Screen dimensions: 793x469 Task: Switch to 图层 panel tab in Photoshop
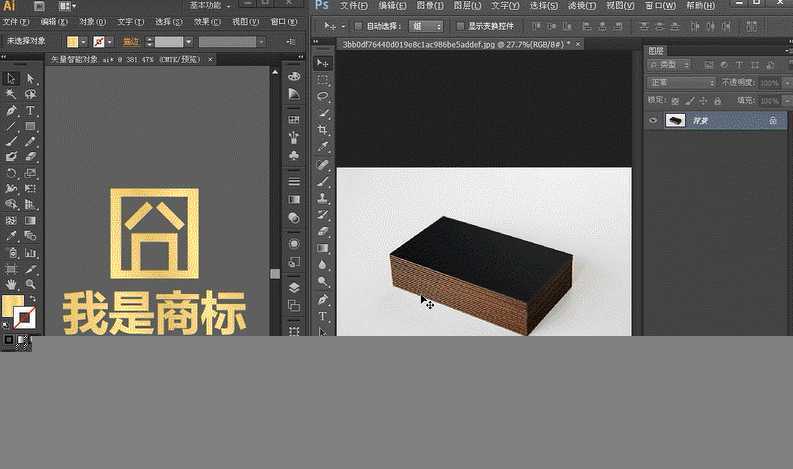coord(656,51)
